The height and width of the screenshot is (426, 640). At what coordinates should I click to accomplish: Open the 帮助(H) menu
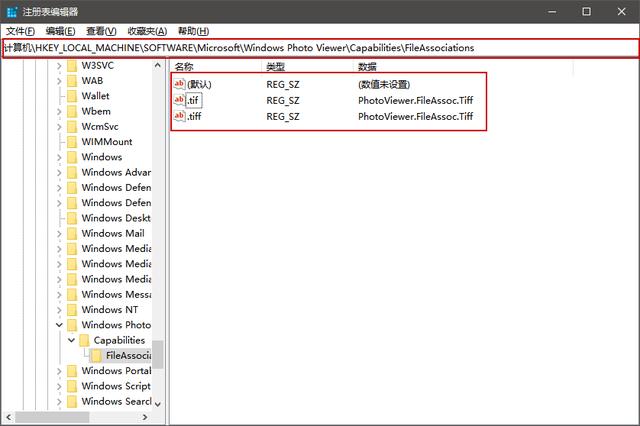pyautogui.click(x=193, y=31)
